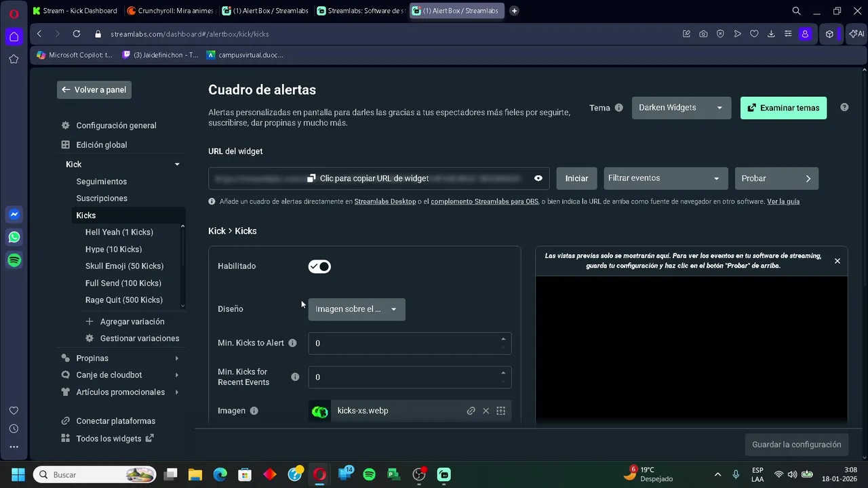868x488 pixels.
Task: Go back in browser history
Action: tap(39, 34)
